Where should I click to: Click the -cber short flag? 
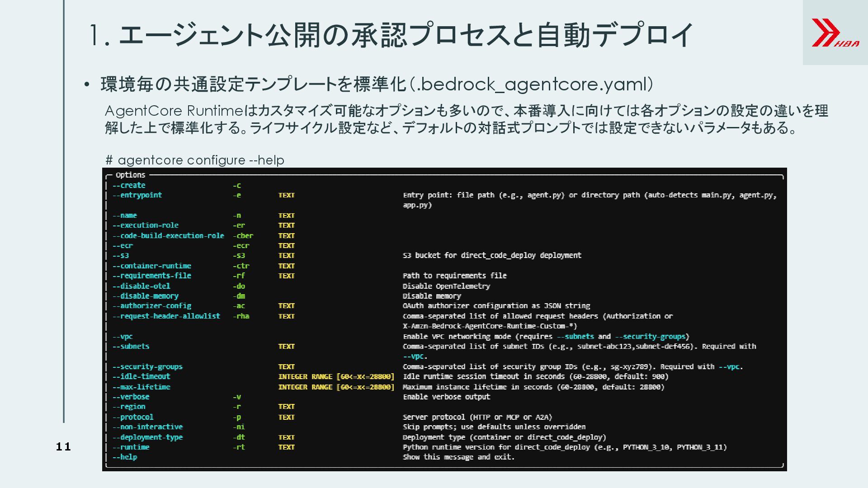click(x=243, y=235)
